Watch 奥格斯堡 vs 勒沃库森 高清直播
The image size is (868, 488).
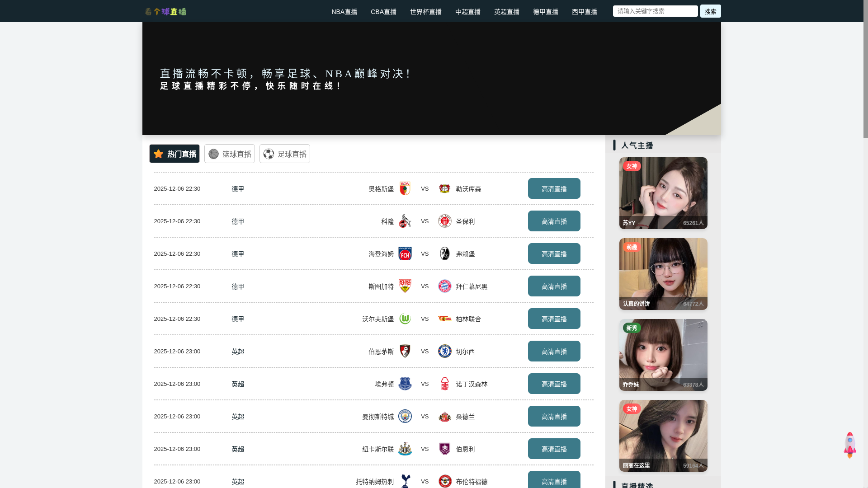554,188
